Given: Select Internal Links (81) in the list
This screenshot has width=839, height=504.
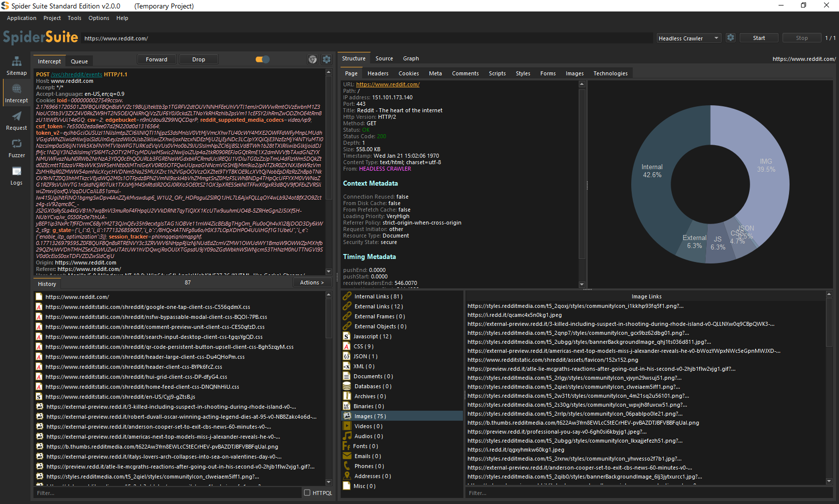Looking at the screenshot, I should click(x=378, y=296).
